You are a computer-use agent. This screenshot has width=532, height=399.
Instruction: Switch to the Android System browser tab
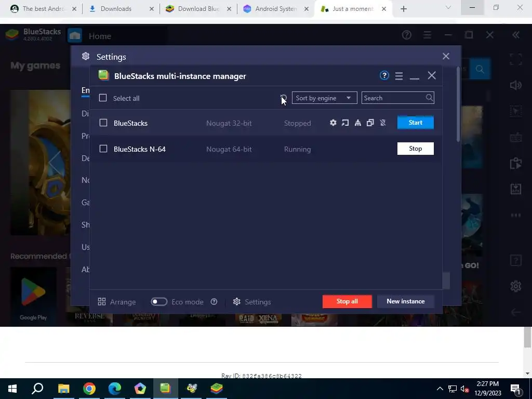tap(276, 9)
